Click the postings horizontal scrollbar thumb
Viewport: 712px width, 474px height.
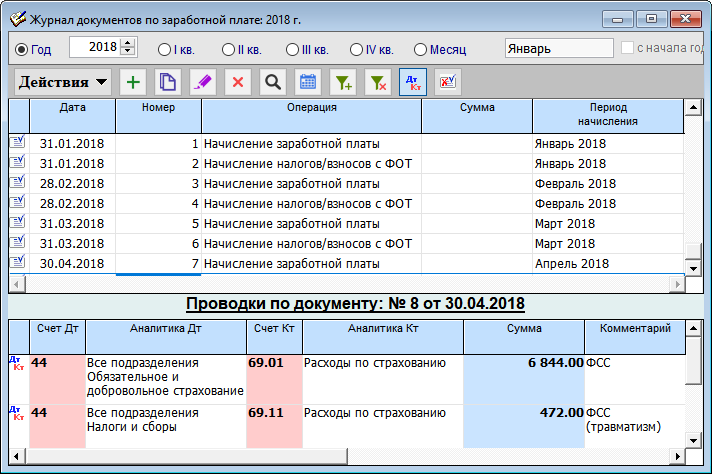click(x=186, y=456)
